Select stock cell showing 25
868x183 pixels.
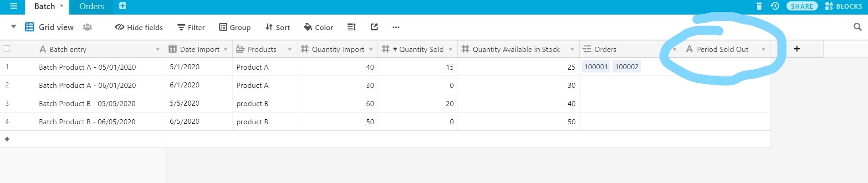point(518,67)
